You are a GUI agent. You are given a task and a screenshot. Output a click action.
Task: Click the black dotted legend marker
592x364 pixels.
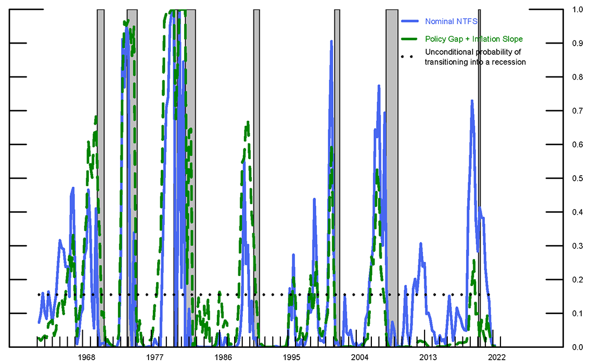click(x=411, y=56)
